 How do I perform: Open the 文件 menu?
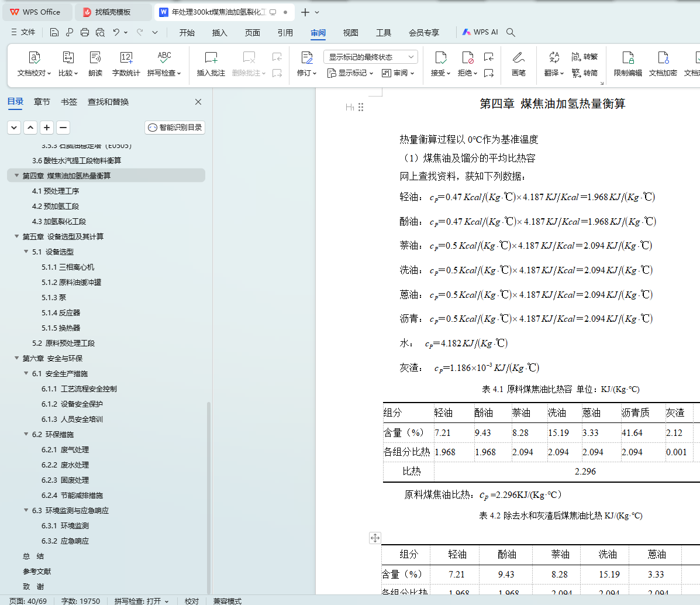coord(23,32)
